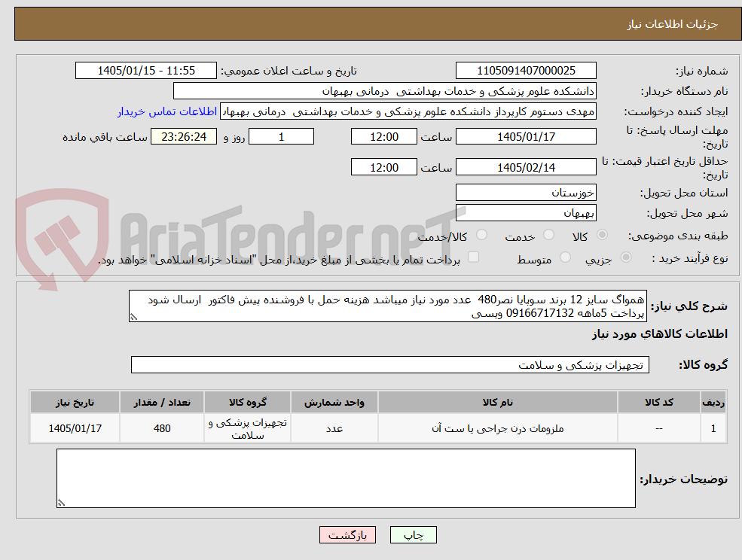Select the کالا radio button
This screenshot has height=560, width=742.
tap(603, 235)
